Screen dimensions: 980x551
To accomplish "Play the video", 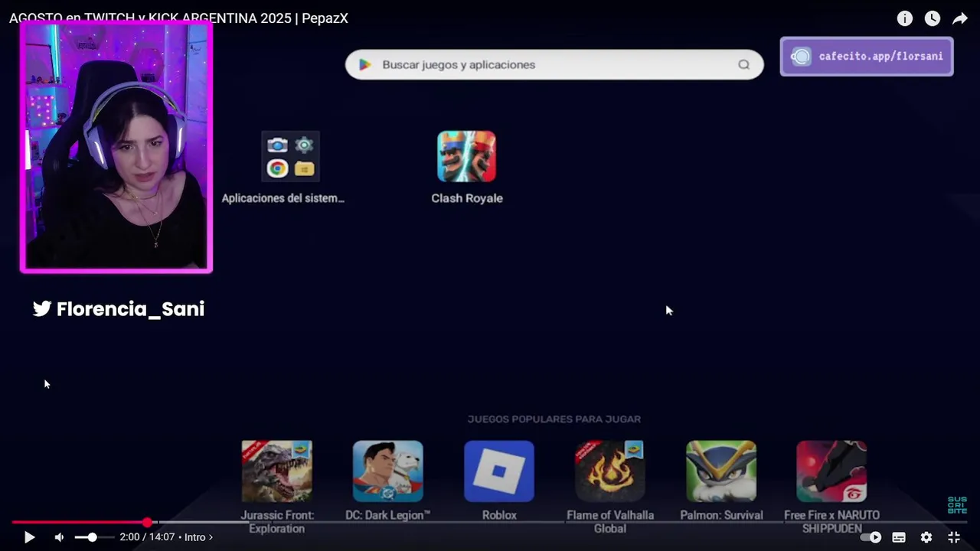I will pos(29,537).
